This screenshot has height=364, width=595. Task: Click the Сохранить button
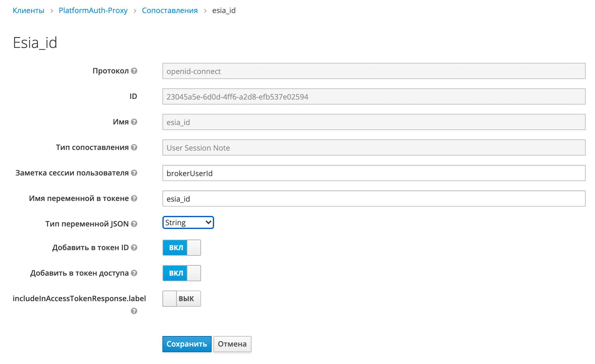tap(186, 344)
